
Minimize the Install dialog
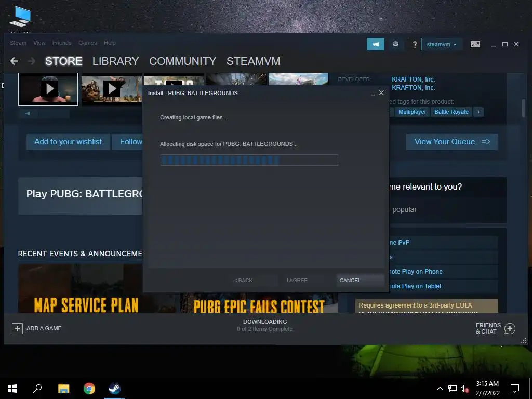373,94
